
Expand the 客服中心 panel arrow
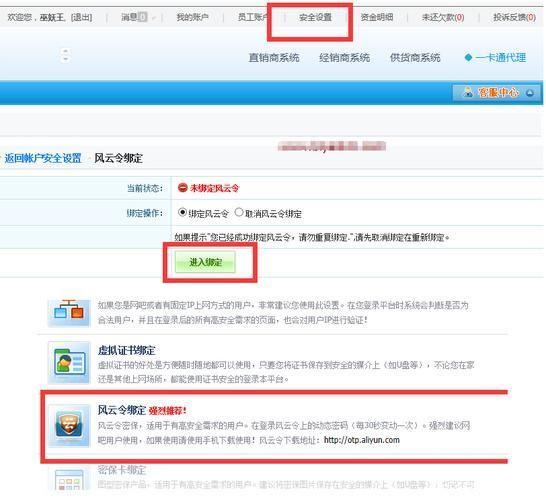click(x=530, y=93)
